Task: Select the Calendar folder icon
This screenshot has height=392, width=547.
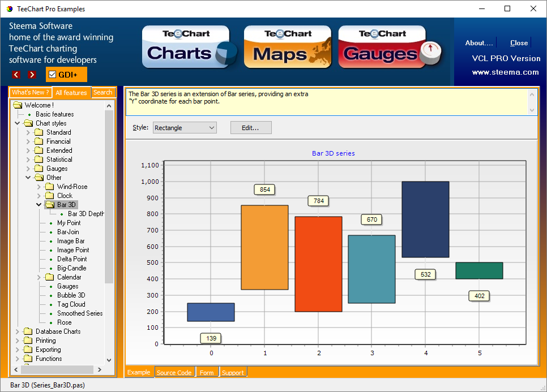Action: [49, 277]
